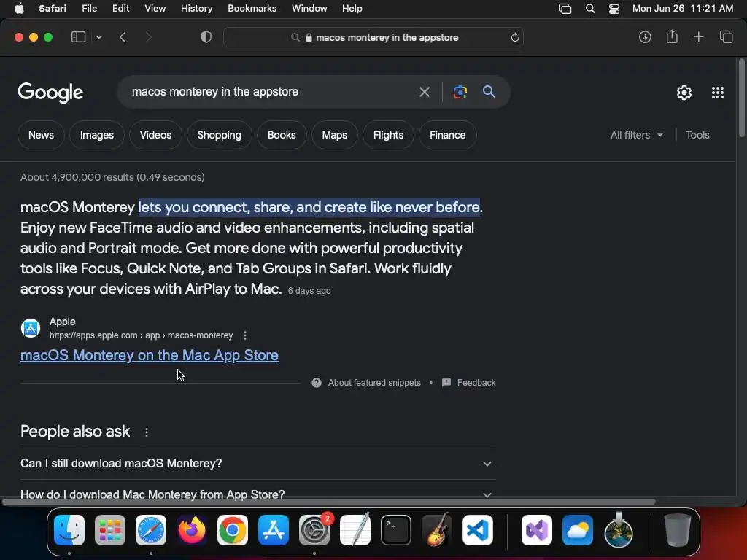Open the date and time in the menu bar
This screenshot has height=560, width=747.
click(x=683, y=9)
